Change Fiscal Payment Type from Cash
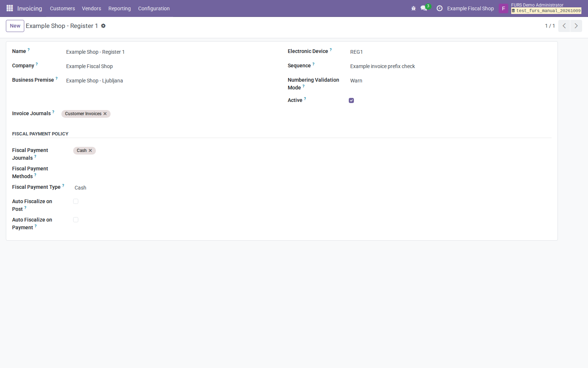The width and height of the screenshot is (588, 368). 175,188
